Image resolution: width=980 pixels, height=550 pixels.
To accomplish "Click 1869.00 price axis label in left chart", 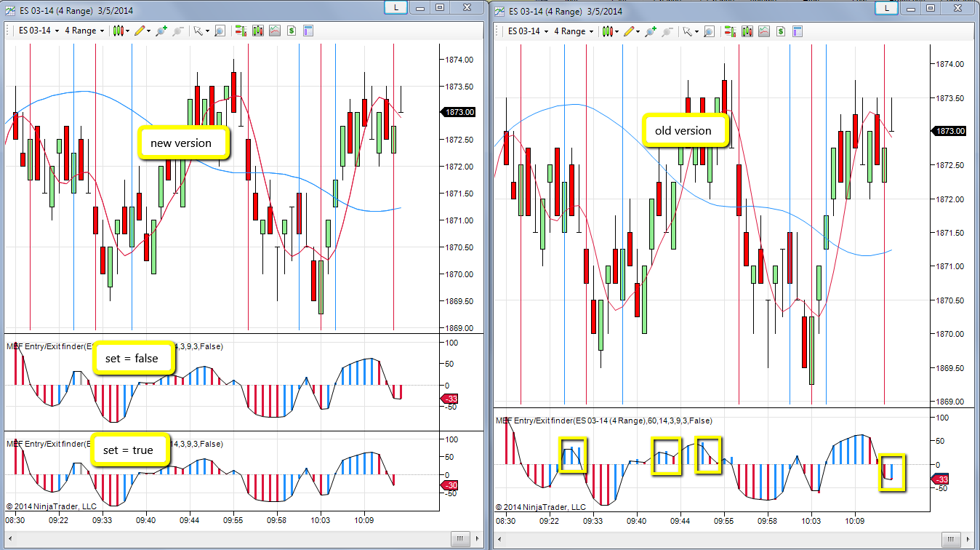I will [x=459, y=328].
